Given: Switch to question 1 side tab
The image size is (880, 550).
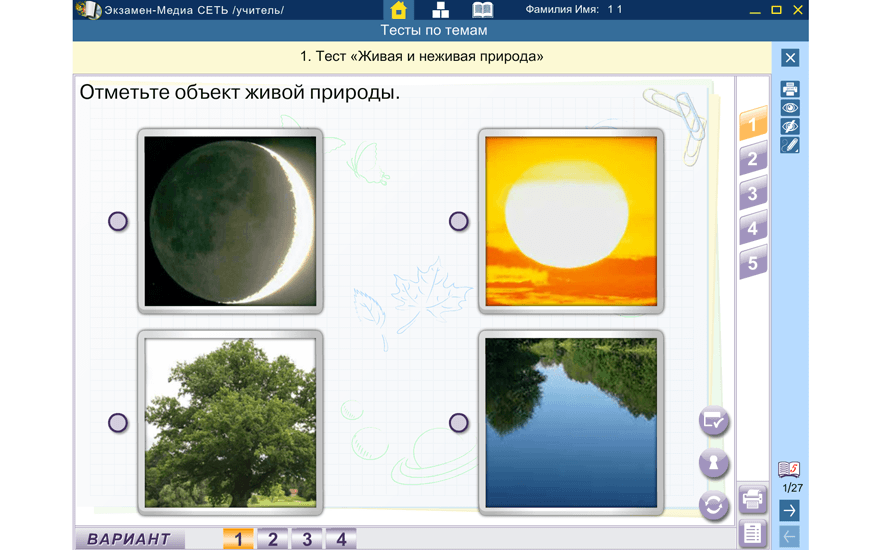Looking at the screenshot, I should [753, 123].
